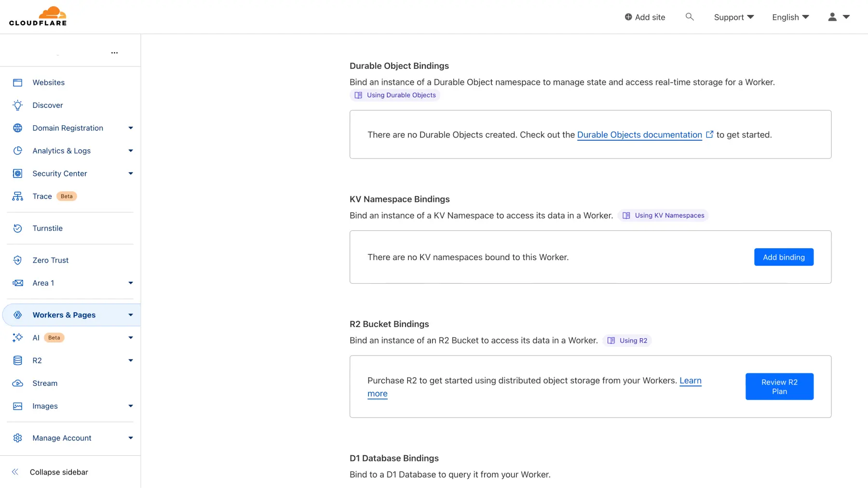This screenshot has height=488, width=868.
Task: Click the Workers & Pages diamond icon
Action: (18, 315)
